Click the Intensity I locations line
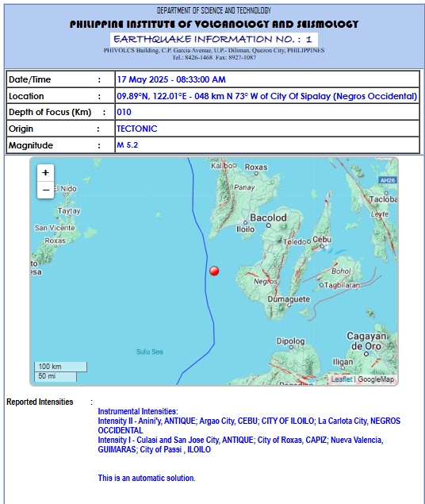This screenshot has width=425, height=504. (x=241, y=444)
